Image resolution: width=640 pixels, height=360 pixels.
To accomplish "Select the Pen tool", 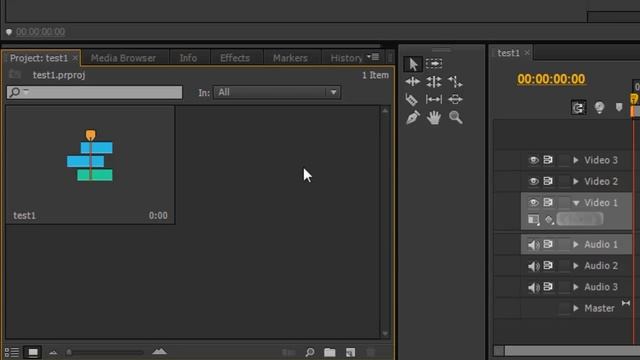I will (x=413, y=118).
